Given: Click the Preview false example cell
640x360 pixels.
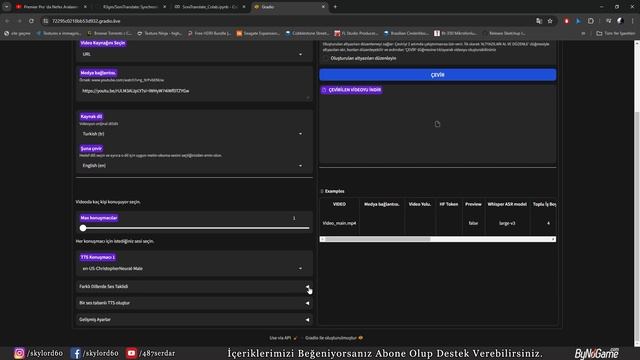Looking at the screenshot, I should coord(473,223).
